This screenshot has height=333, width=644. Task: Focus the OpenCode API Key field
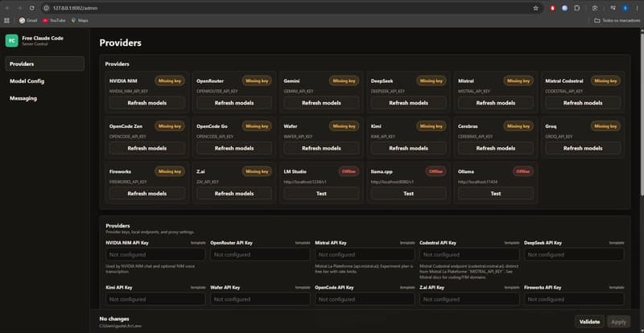pyautogui.click(x=365, y=299)
